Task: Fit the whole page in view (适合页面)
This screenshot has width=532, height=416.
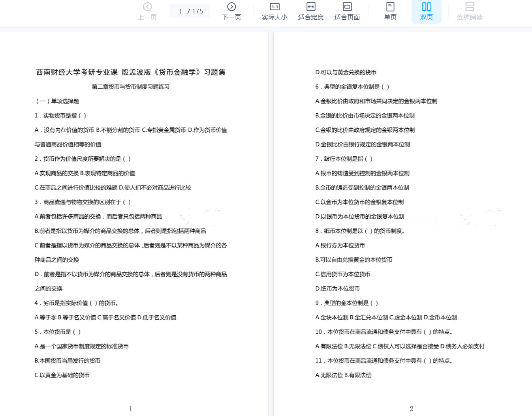Action: pyautogui.click(x=347, y=11)
